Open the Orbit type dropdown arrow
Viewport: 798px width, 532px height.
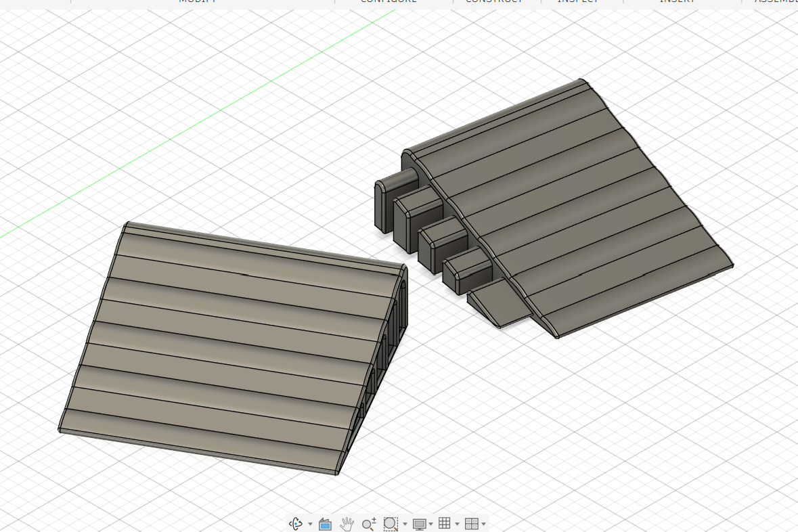pyautogui.click(x=310, y=524)
